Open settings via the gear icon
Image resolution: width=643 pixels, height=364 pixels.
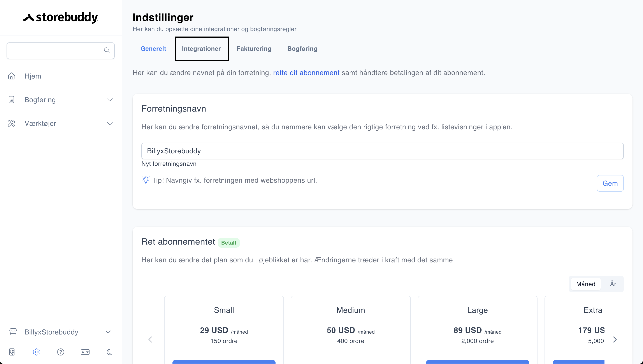(36, 352)
